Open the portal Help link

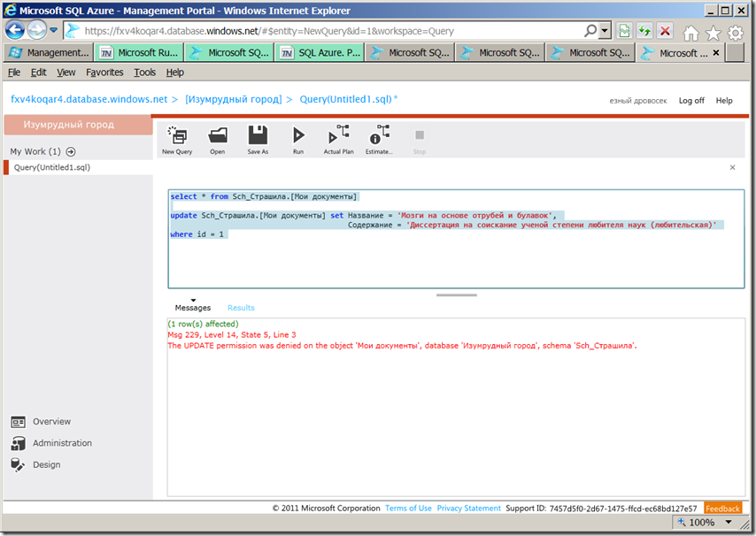tap(724, 101)
